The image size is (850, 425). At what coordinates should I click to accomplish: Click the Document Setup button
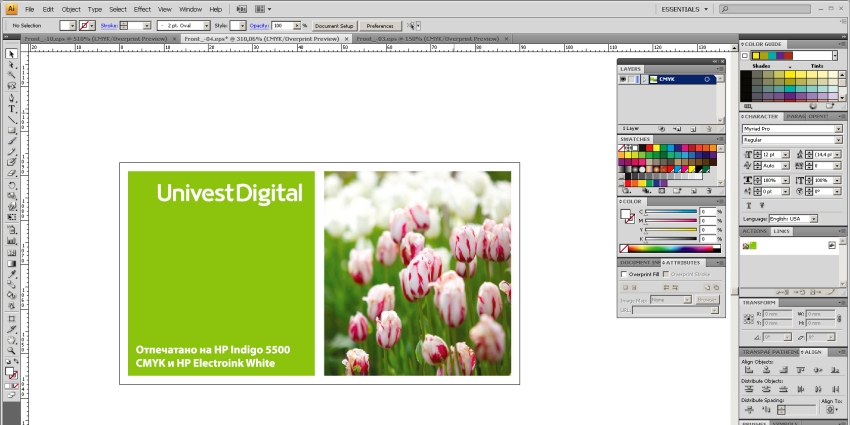click(334, 26)
